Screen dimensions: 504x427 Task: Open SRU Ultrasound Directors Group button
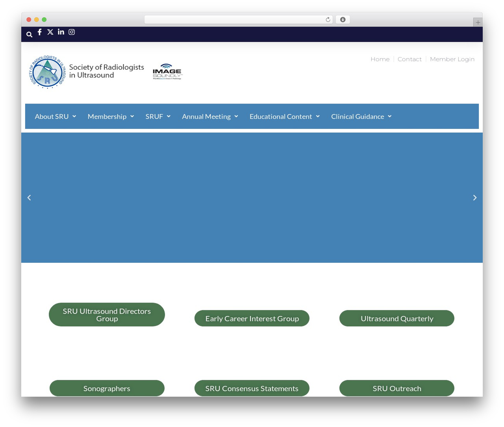coord(107,315)
